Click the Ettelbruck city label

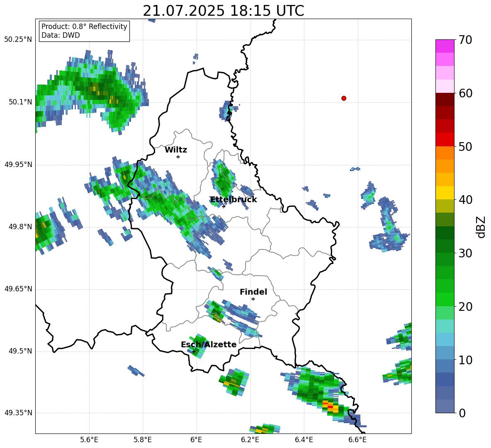coord(233,200)
